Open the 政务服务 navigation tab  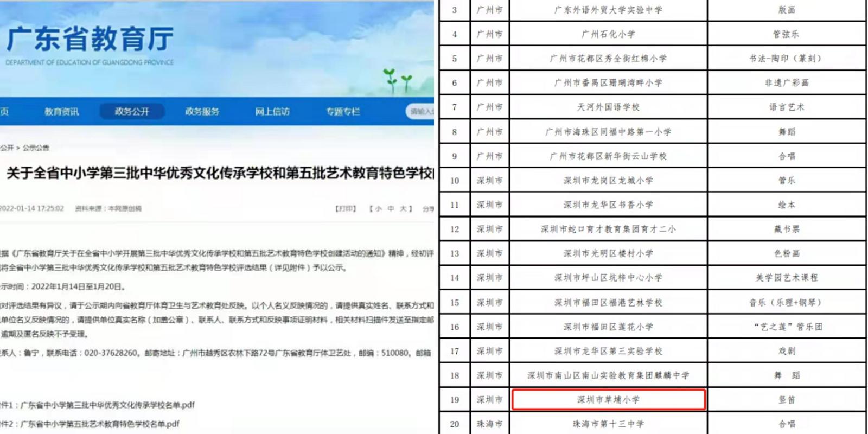(x=202, y=112)
